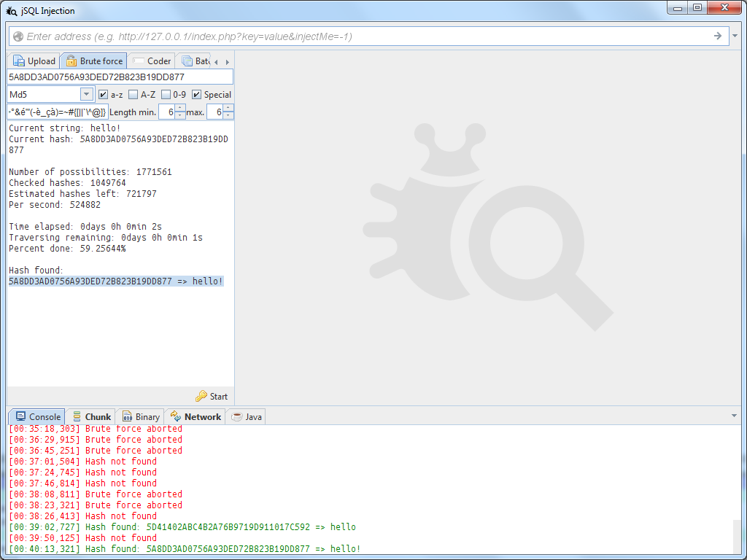Click the 00:38:08 'Brute force aborted' line
This screenshot has width=747, height=560.
[96, 494]
